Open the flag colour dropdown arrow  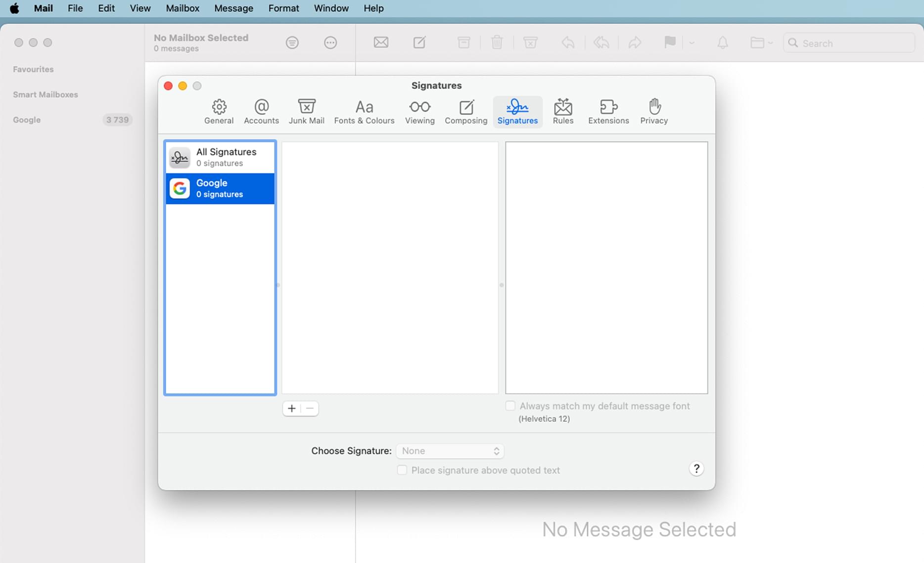[692, 43]
